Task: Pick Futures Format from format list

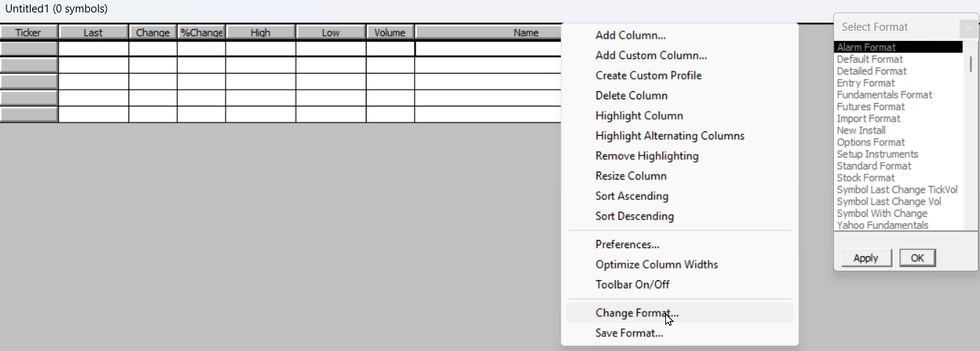Action: pyautogui.click(x=870, y=107)
